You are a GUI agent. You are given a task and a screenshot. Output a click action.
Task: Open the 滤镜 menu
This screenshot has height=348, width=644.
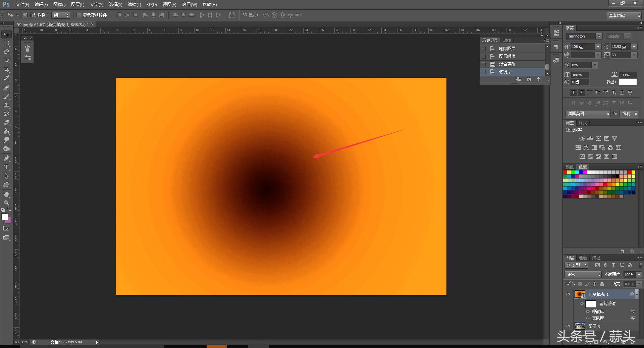tap(134, 4)
